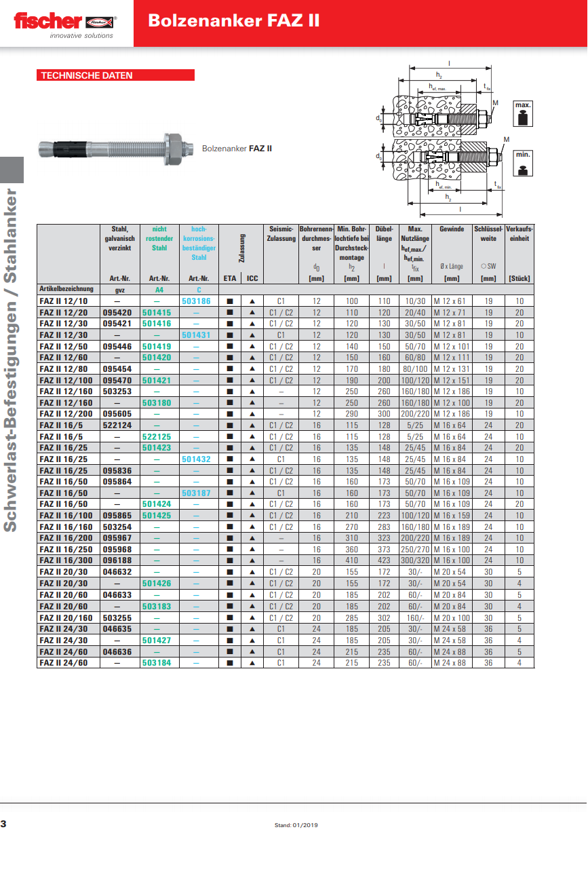Click the "min." weight icon
Viewport: 588px width, 876px height.
pos(523,163)
